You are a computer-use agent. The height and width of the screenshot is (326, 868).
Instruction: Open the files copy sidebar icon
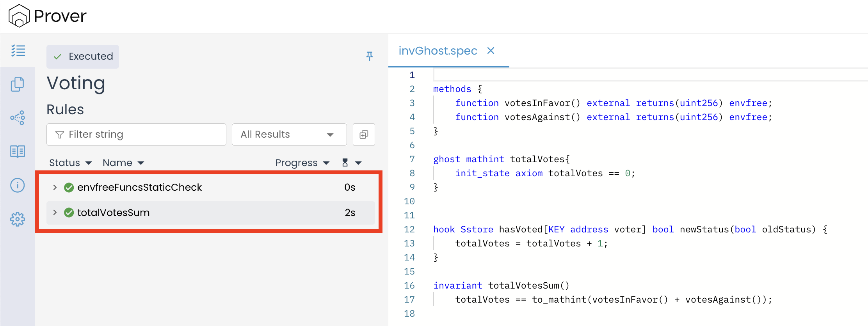(x=18, y=84)
